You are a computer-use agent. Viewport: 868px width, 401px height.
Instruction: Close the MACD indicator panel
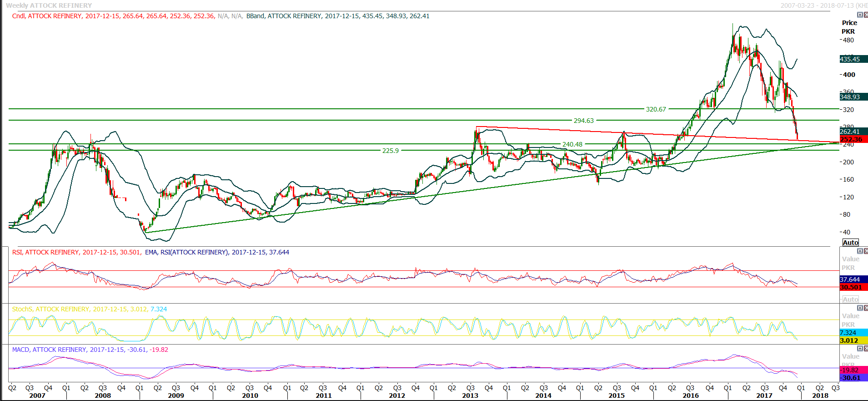click(x=866, y=349)
